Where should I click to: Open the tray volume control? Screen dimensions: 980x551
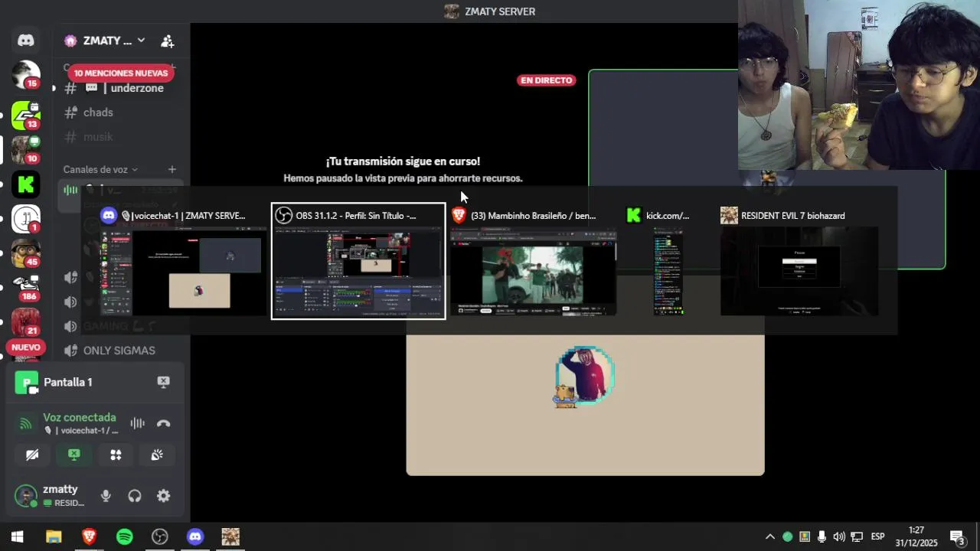[839, 536]
